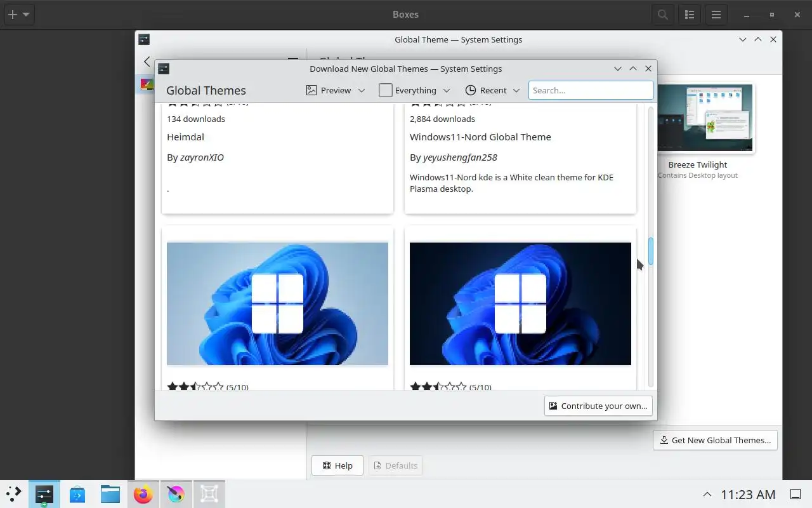Click System Settings taskbar icon
The height and width of the screenshot is (508, 812).
point(44,494)
